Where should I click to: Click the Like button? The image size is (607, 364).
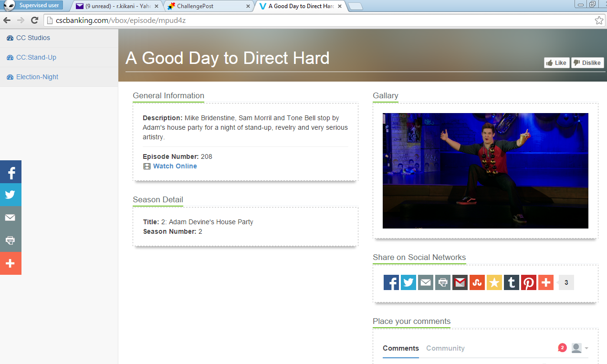[556, 63]
